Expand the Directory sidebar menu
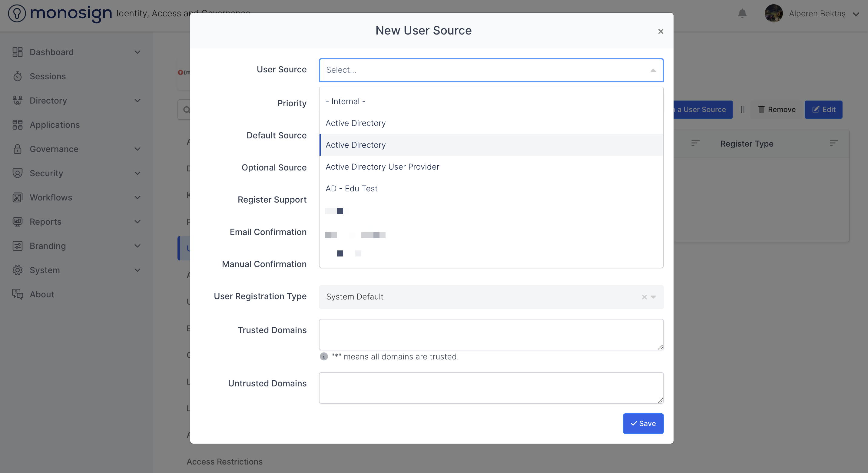This screenshot has width=868, height=473. [x=137, y=101]
